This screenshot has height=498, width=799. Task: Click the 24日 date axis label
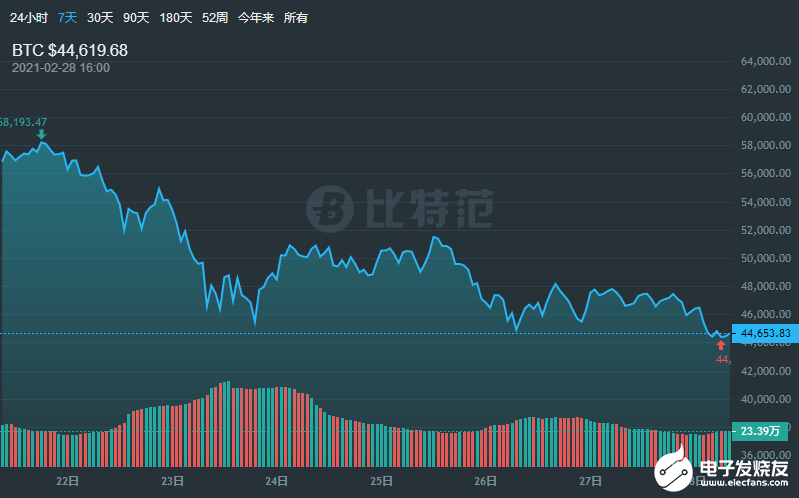pyautogui.click(x=277, y=481)
